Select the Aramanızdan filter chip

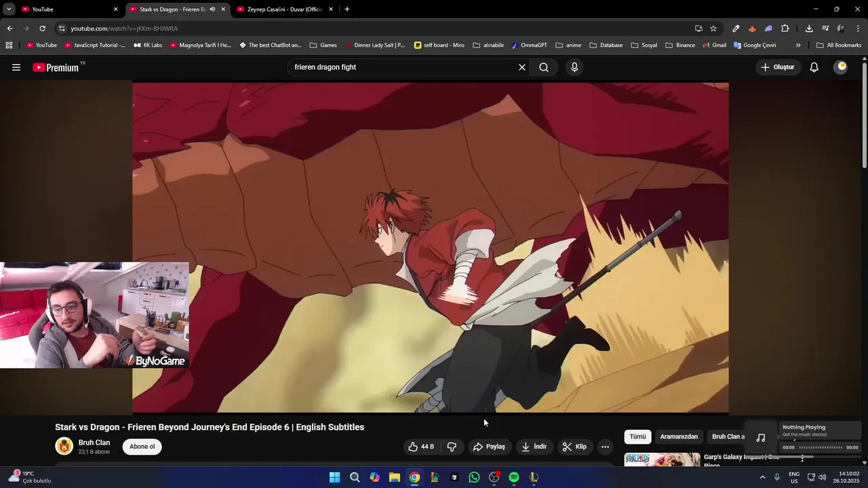click(x=679, y=436)
